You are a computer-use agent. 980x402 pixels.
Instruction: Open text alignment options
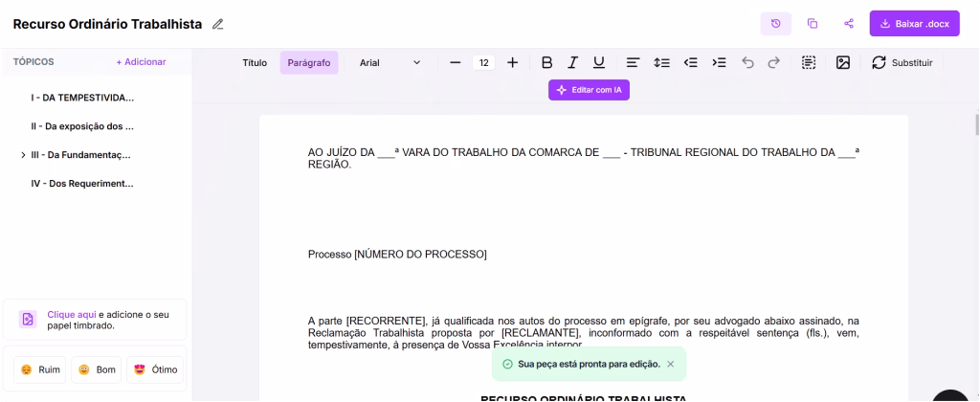(x=634, y=62)
